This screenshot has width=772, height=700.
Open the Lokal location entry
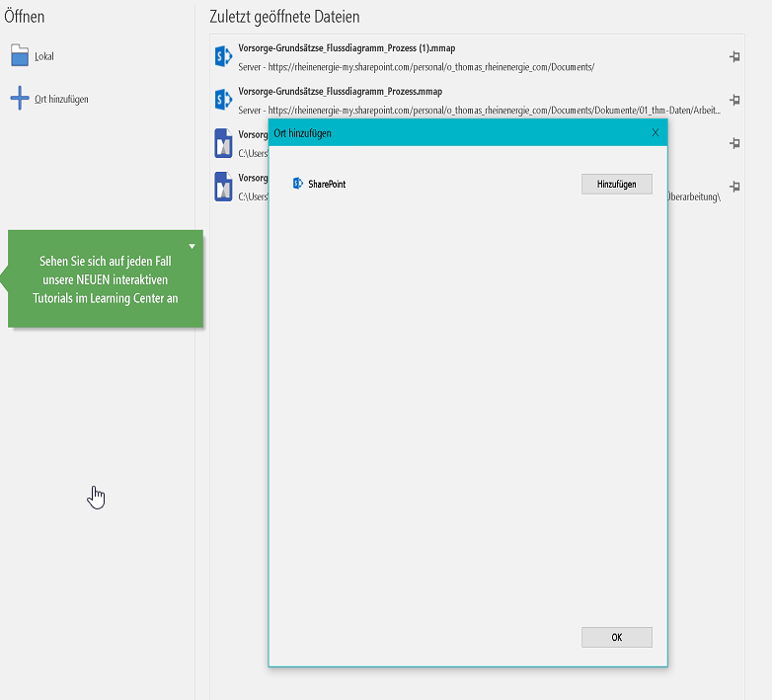44,56
